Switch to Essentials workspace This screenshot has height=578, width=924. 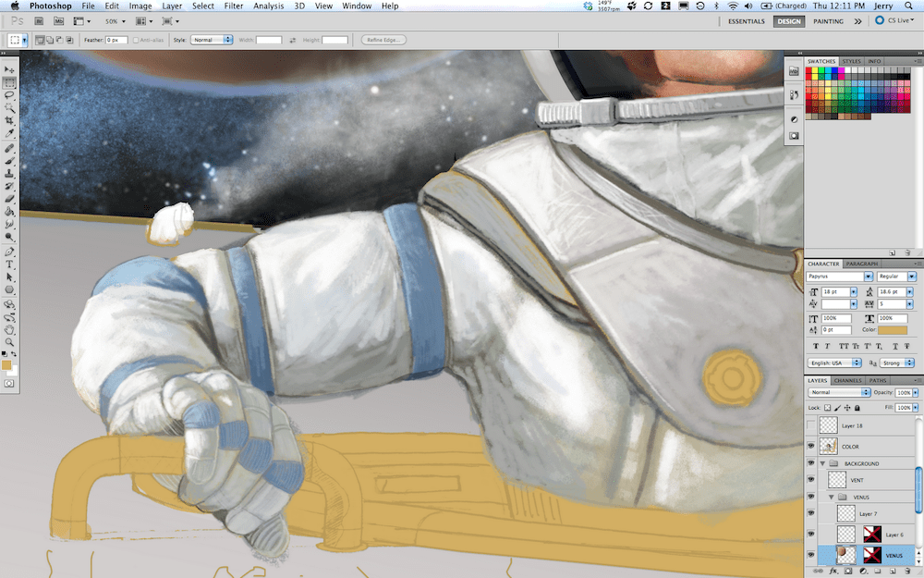click(x=746, y=21)
